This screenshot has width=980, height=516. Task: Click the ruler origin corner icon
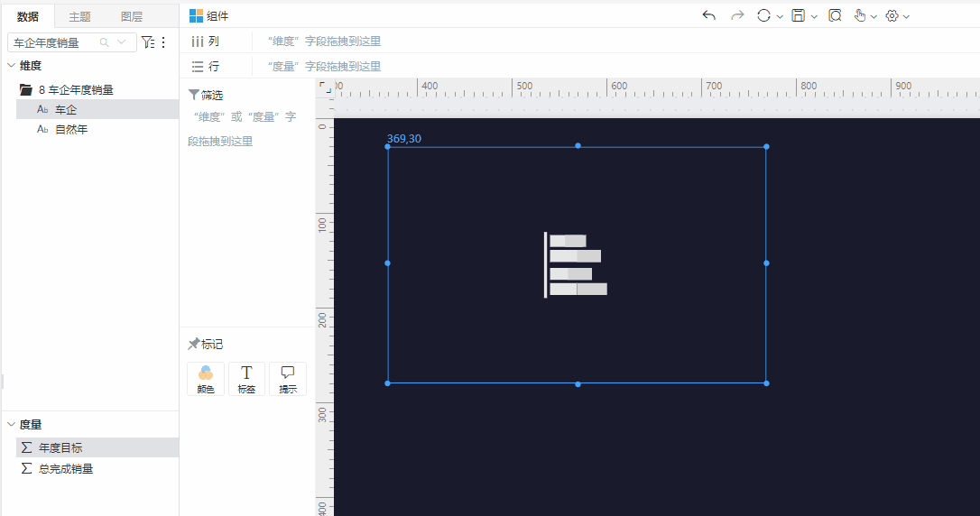click(325, 88)
